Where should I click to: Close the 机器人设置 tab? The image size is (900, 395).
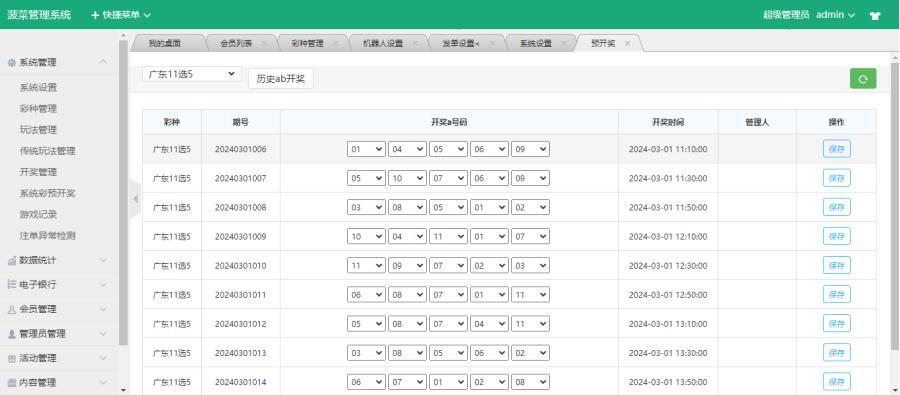pos(414,43)
